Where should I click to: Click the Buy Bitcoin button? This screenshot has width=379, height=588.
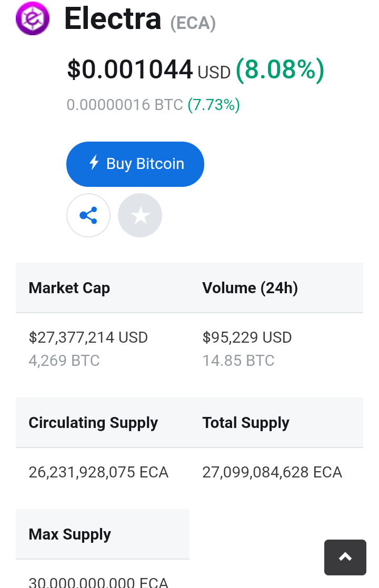tap(135, 164)
